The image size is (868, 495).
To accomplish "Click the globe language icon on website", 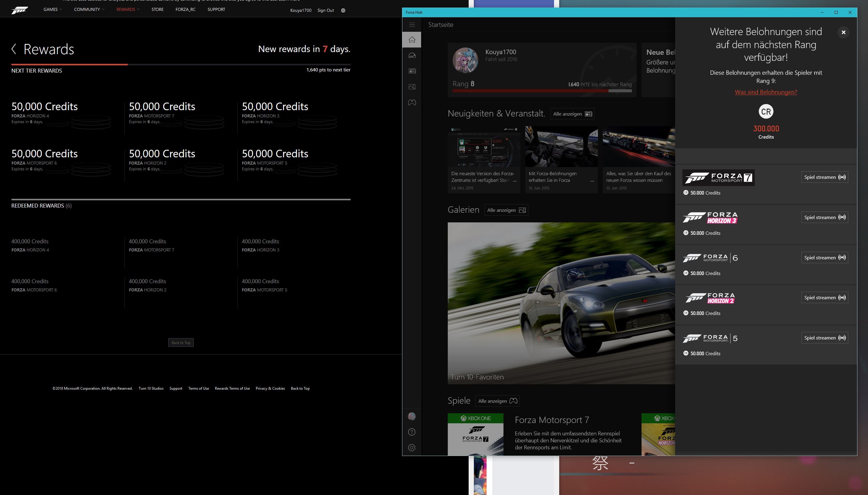I will click(343, 10).
